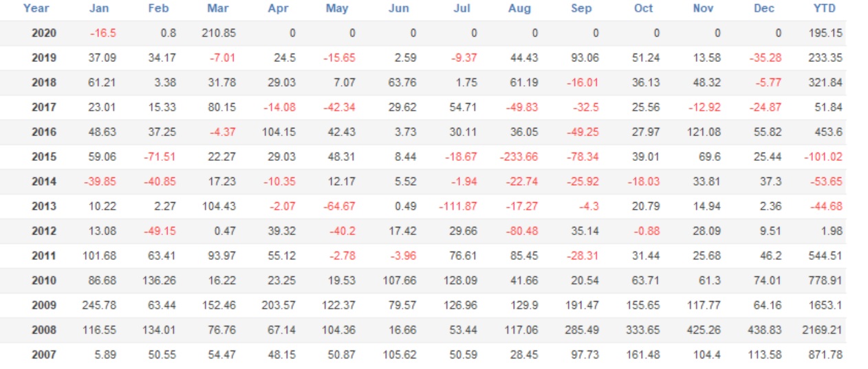
Task: Select 2015 YTD value -101.02
Action: (x=823, y=157)
